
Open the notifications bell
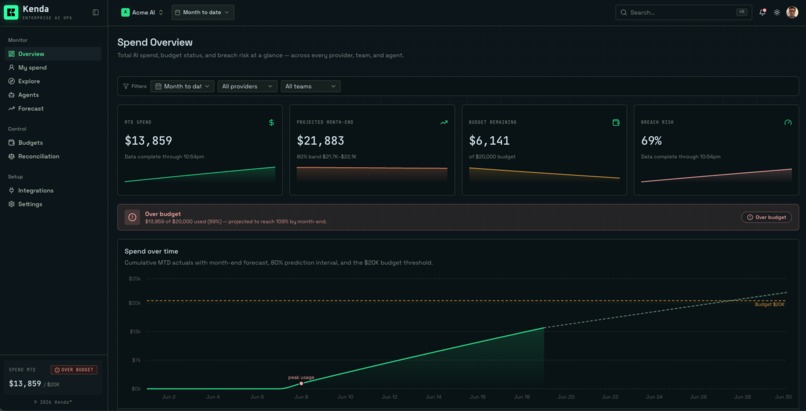point(762,12)
